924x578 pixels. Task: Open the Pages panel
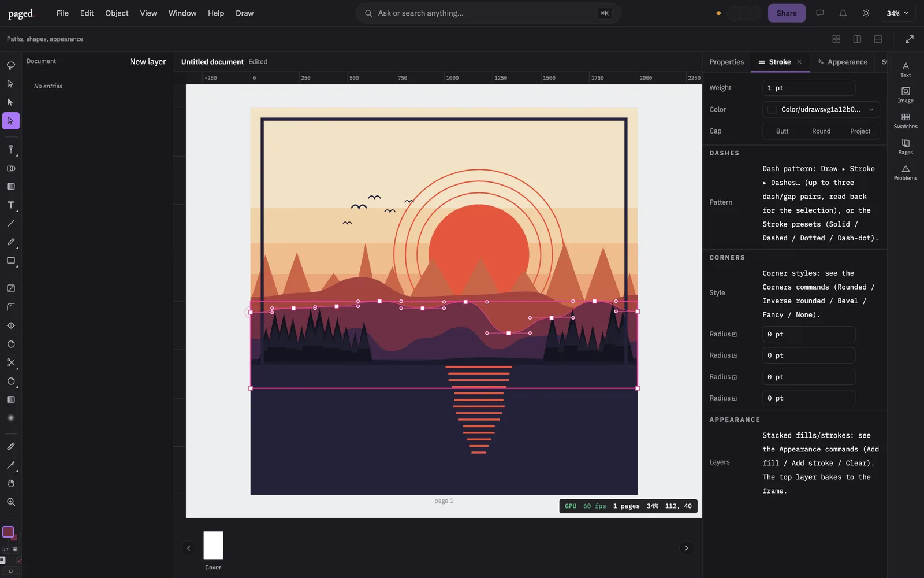click(906, 147)
